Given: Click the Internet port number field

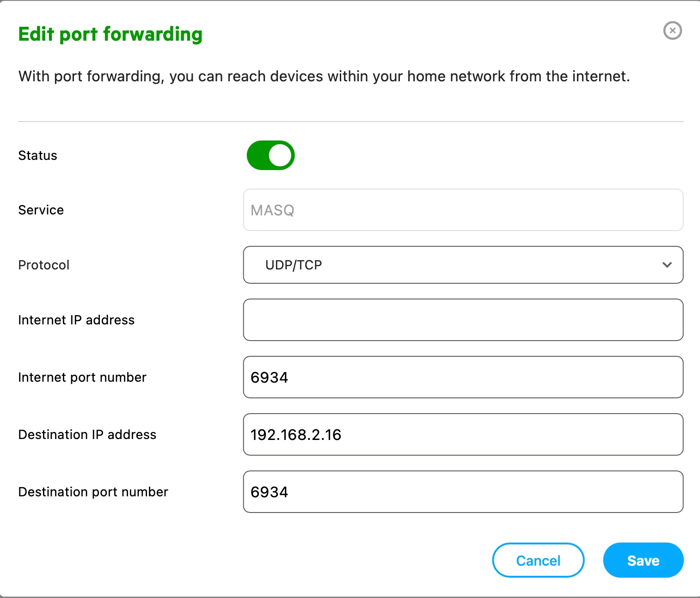Looking at the screenshot, I should (463, 377).
